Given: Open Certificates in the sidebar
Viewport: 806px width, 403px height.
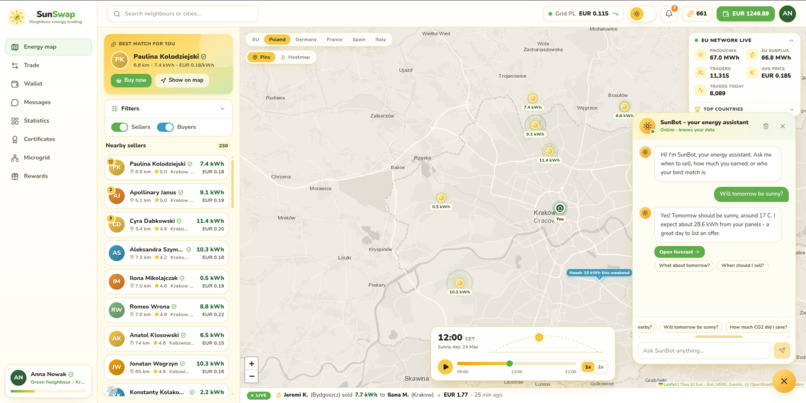Looking at the screenshot, I should pyautogui.click(x=48, y=139).
